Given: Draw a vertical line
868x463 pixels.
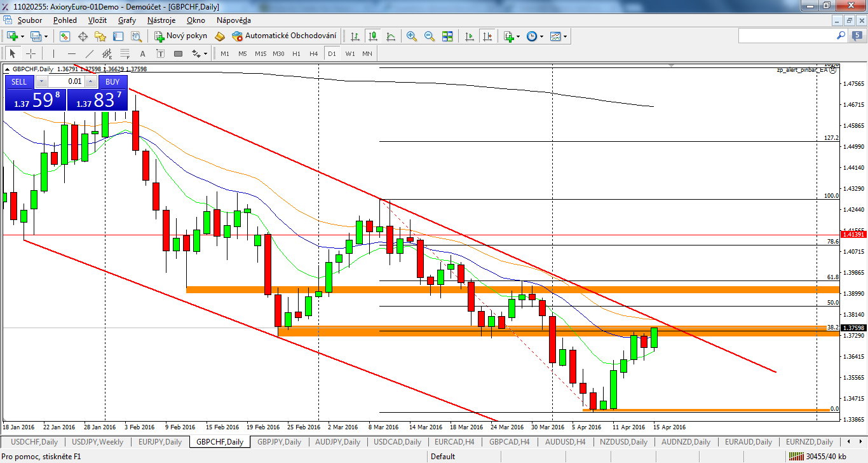Looking at the screenshot, I should point(54,53).
